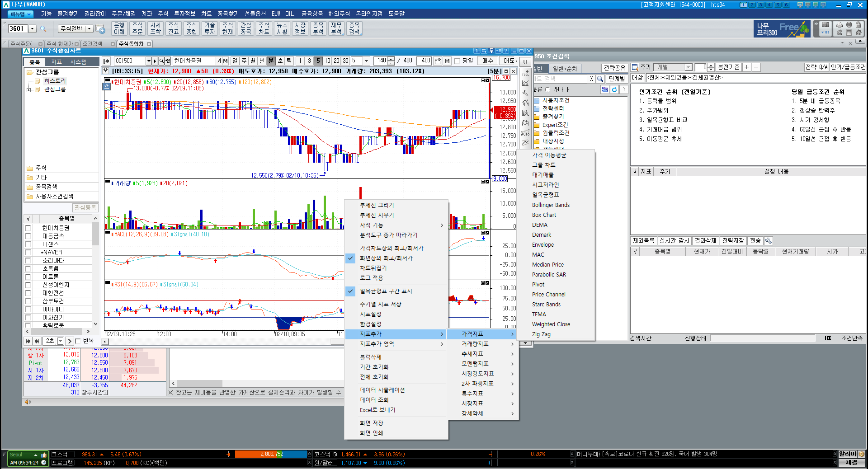Click the 관심등록 button
This screenshot has width=868, height=469.
pyautogui.click(x=85, y=207)
